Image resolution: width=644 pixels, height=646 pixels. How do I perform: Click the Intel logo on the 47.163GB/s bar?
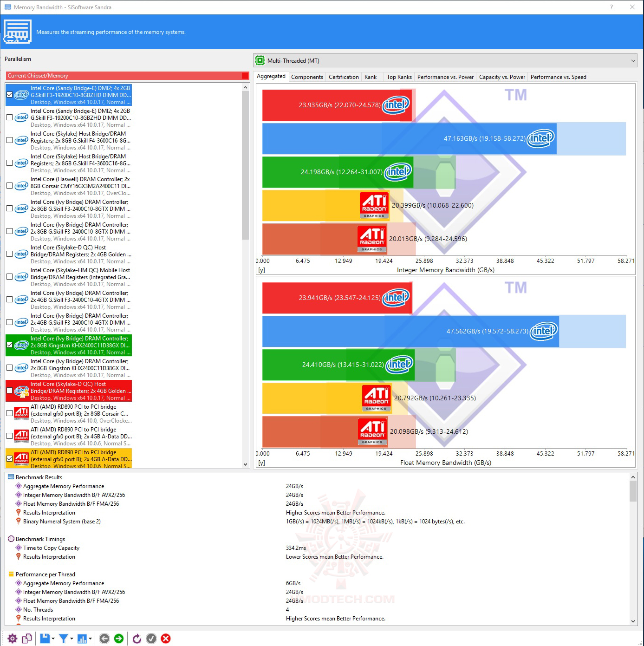point(541,138)
